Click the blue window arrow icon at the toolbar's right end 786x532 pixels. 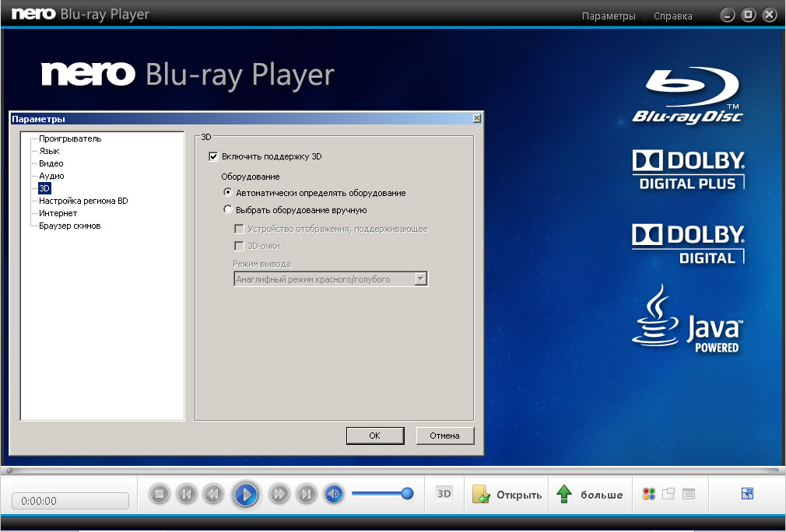[747, 494]
